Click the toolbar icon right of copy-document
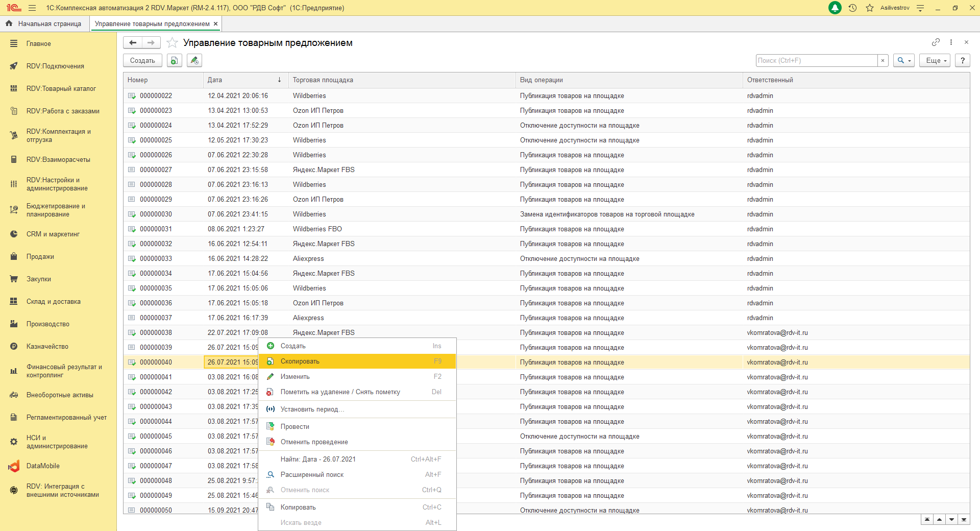Viewport: 980px width, 531px height. tap(194, 61)
